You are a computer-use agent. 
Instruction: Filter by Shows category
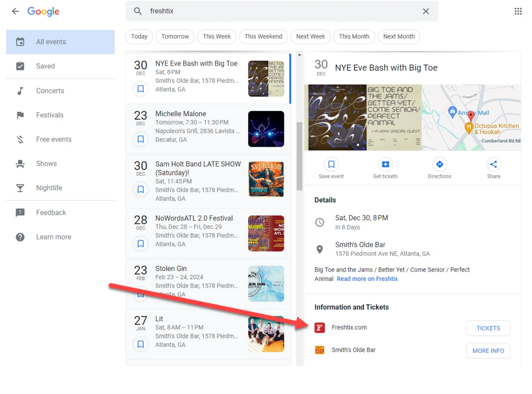(60, 164)
